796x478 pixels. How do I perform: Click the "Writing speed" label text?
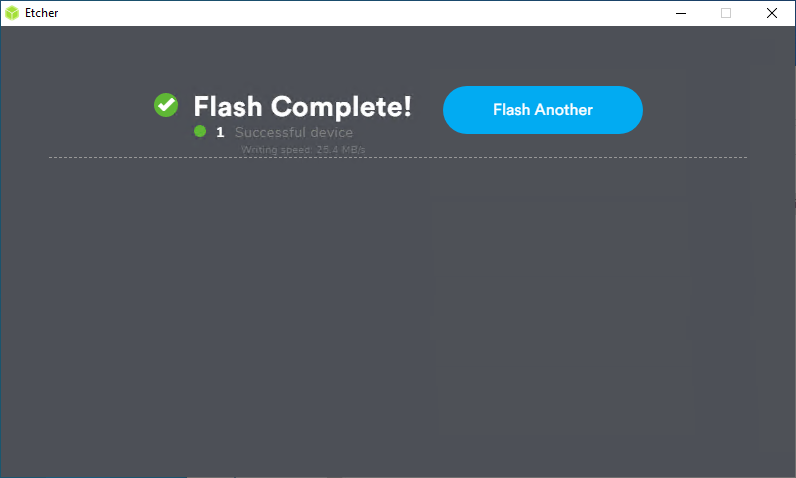click(x=277, y=150)
